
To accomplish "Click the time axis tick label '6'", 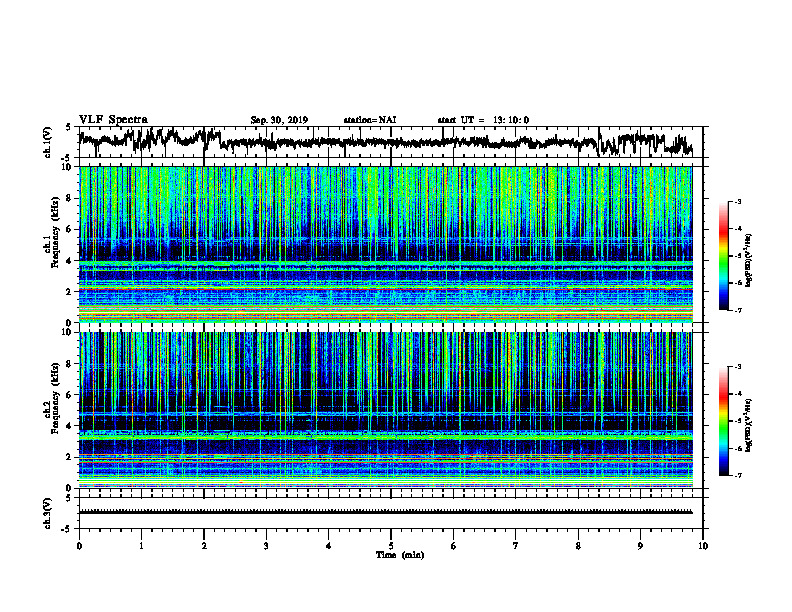I will point(454,546).
